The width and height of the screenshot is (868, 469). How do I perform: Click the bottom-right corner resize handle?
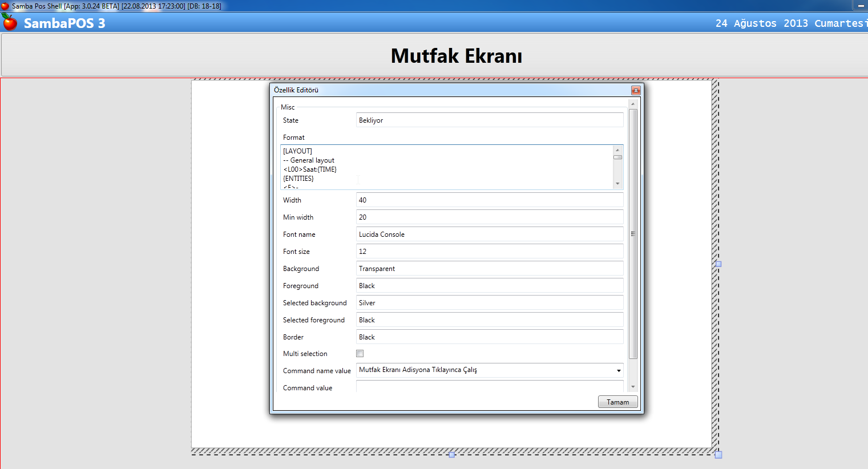coord(718,455)
